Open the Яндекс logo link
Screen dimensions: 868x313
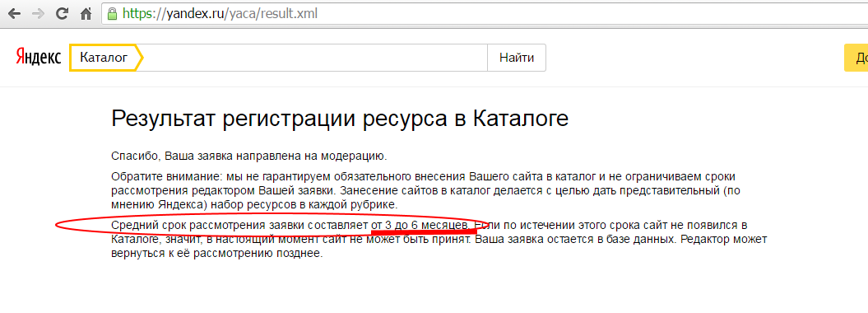click(38, 58)
